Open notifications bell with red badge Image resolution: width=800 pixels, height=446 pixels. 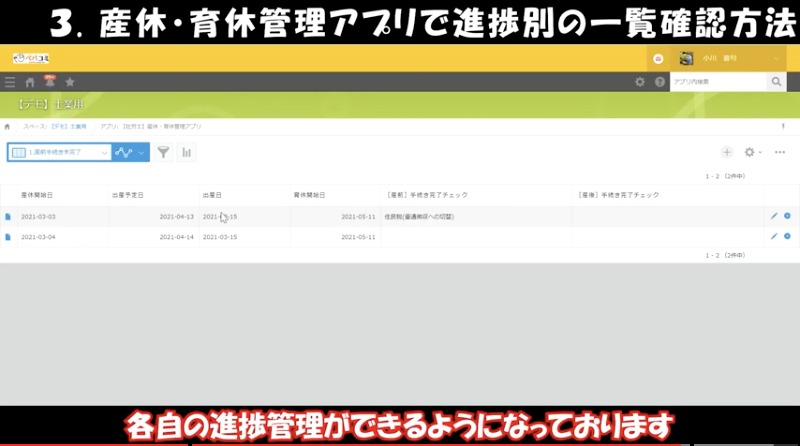click(x=49, y=81)
